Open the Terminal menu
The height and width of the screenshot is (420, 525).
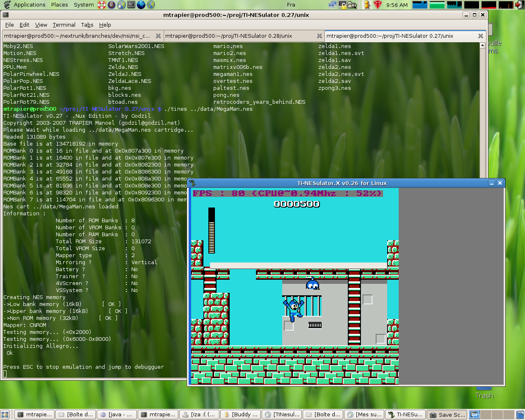[x=64, y=25]
